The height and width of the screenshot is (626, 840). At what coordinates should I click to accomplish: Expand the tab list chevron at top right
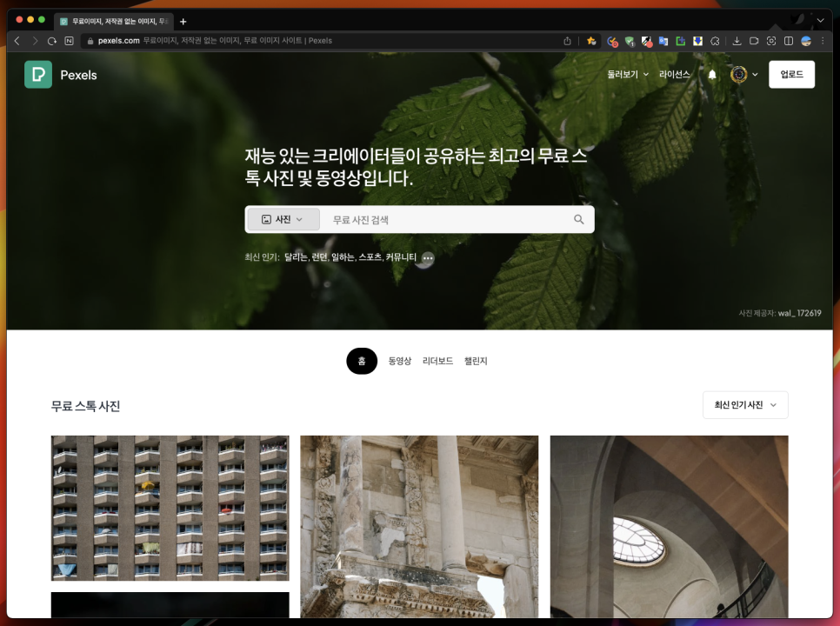(820, 21)
